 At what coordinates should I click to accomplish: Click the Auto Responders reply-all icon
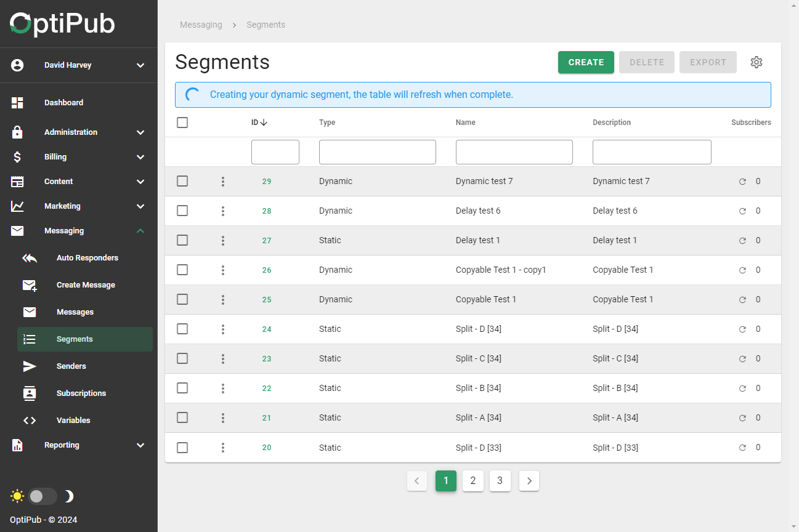coord(30,258)
